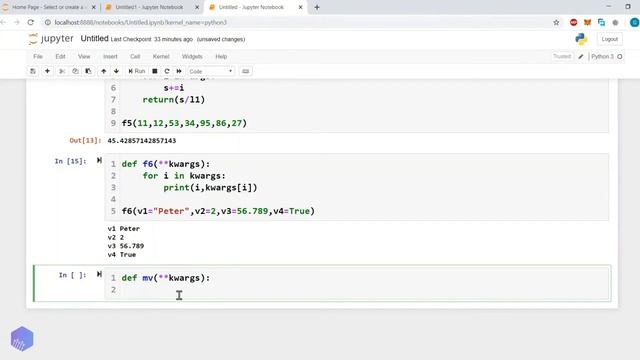Click the In [15] prompt label
The height and width of the screenshot is (360, 640).
pos(71,161)
